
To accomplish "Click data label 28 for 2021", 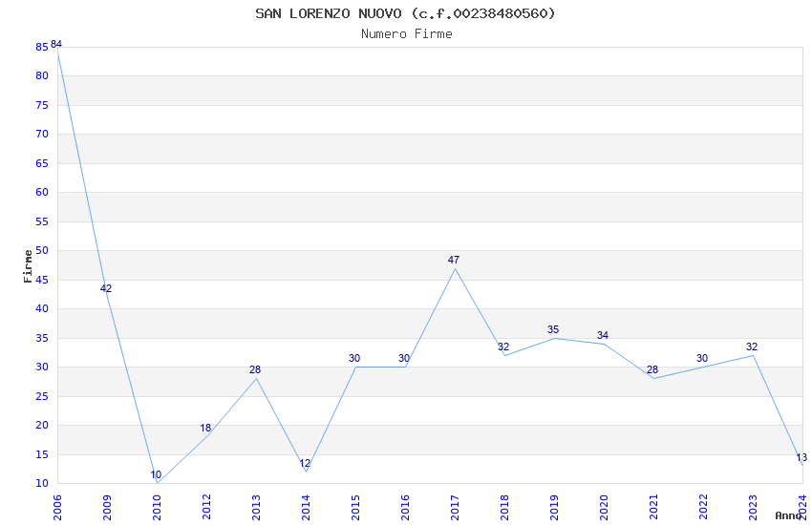I will (x=652, y=369).
